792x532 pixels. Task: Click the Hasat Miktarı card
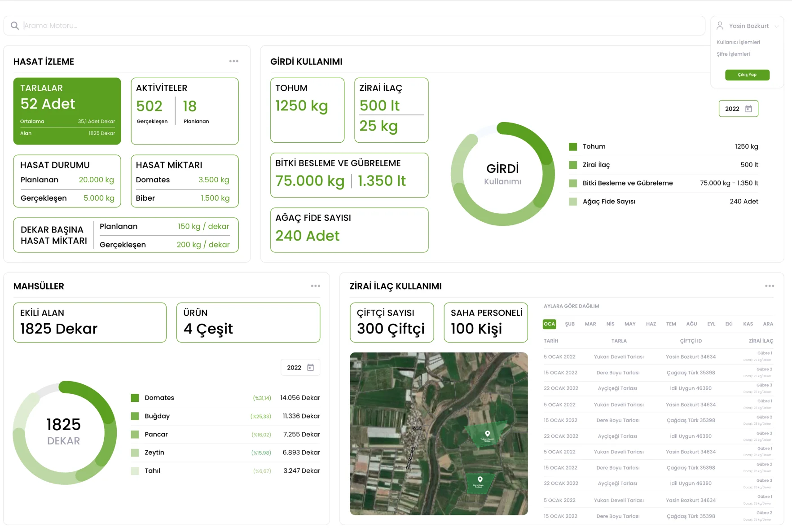[185, 181]
